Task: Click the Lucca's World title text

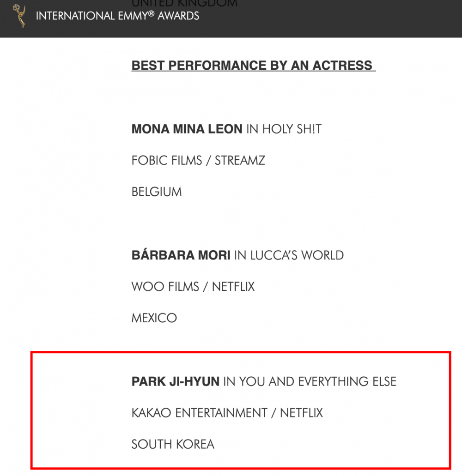Action: coord(297,255)
